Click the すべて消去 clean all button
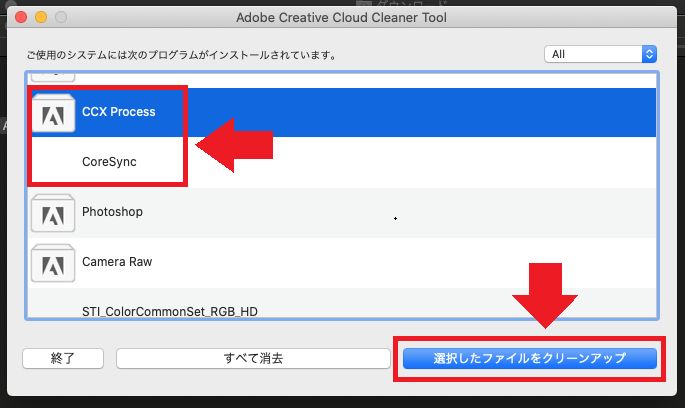This screenshot has width=685, height=408. [253, 359]
